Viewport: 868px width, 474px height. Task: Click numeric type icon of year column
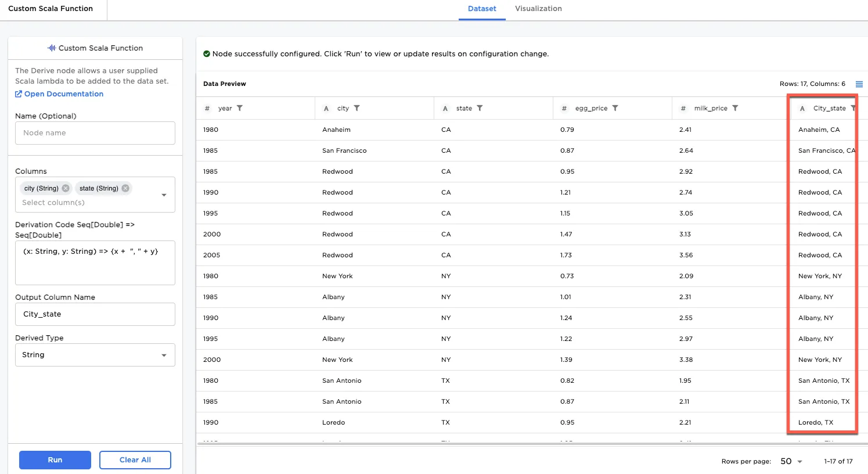click(x=207, y=109)
